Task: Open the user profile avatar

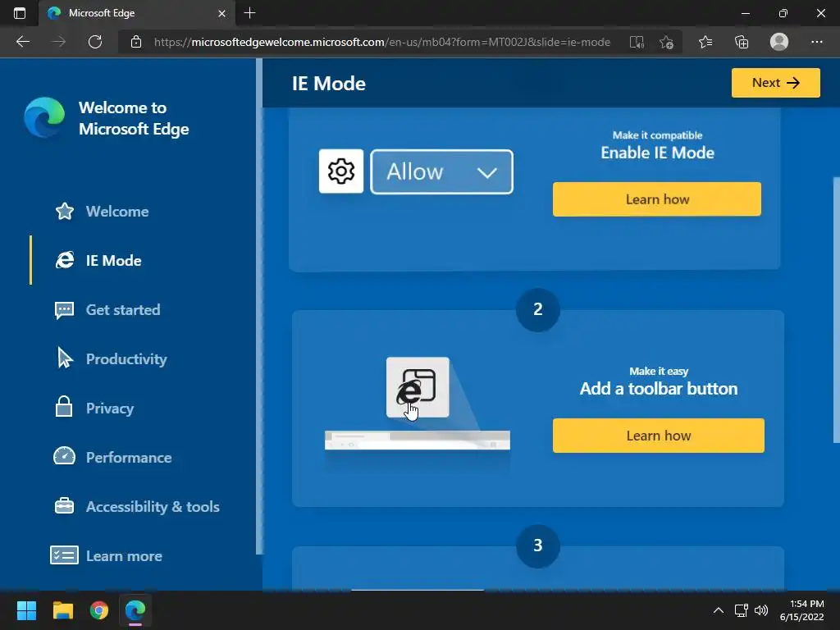Action: click(779, 42)
